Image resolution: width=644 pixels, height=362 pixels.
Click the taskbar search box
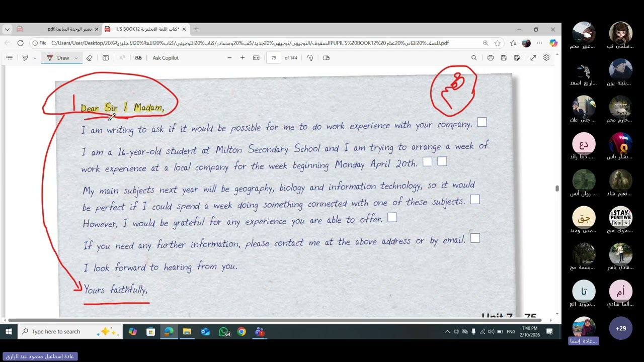pos(70,332)
